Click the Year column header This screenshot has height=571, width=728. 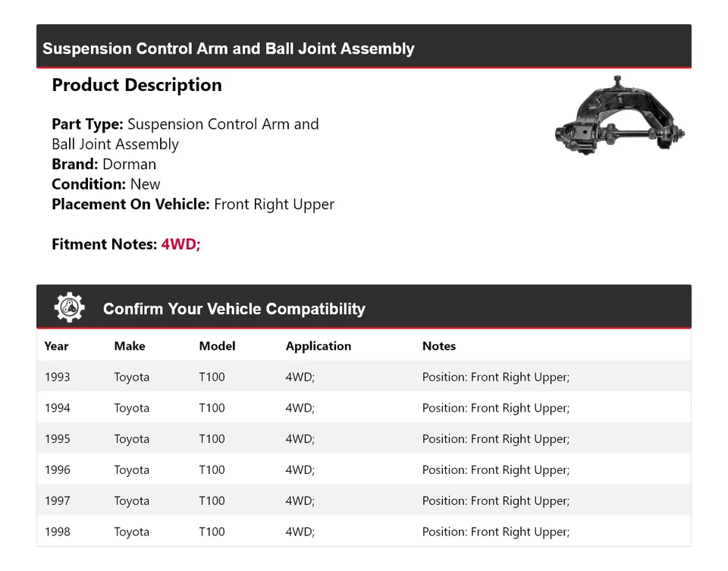[x=56, y=346]
